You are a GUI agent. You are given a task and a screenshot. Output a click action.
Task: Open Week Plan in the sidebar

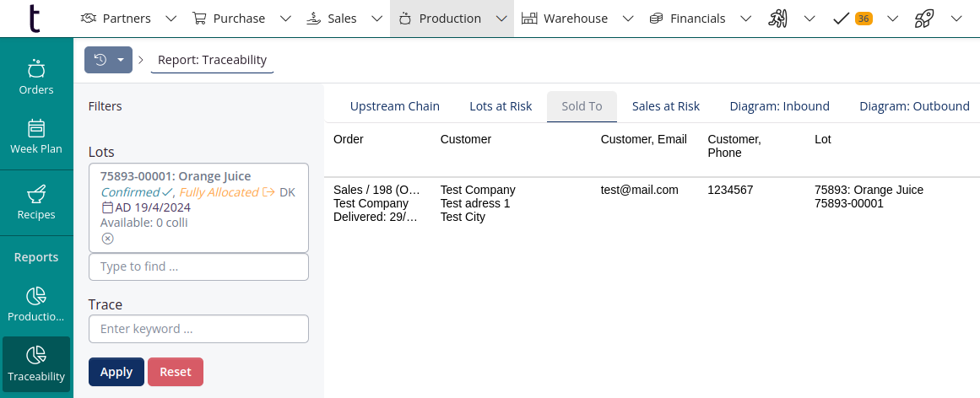coord(36,137)
